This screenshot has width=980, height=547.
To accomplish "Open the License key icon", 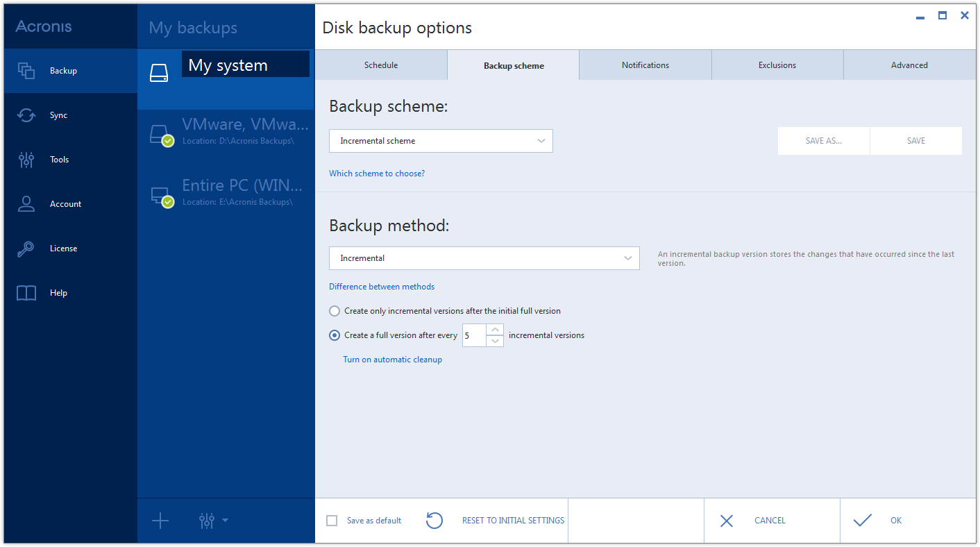I will [x=26, y=249].
